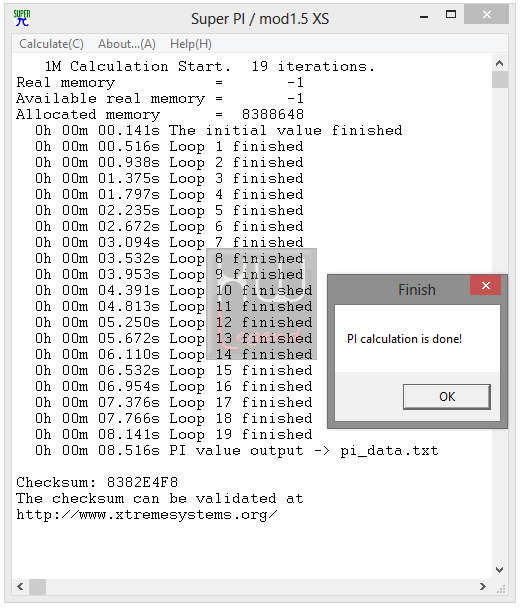Open the About...(A) menu
Image resolution: width=523 pixels, height=609 pixels.
(x=127, y=44)
